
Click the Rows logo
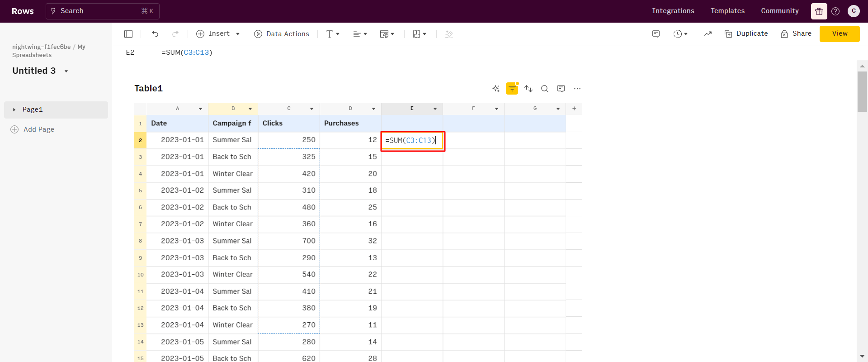click(x=23, y=11)
